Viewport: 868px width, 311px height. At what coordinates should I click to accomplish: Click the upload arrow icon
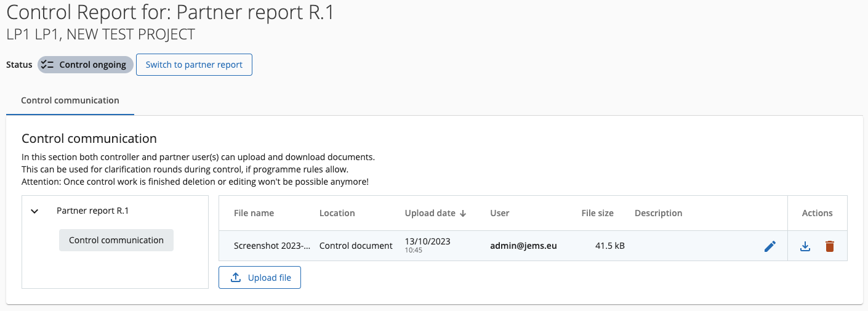236,278
